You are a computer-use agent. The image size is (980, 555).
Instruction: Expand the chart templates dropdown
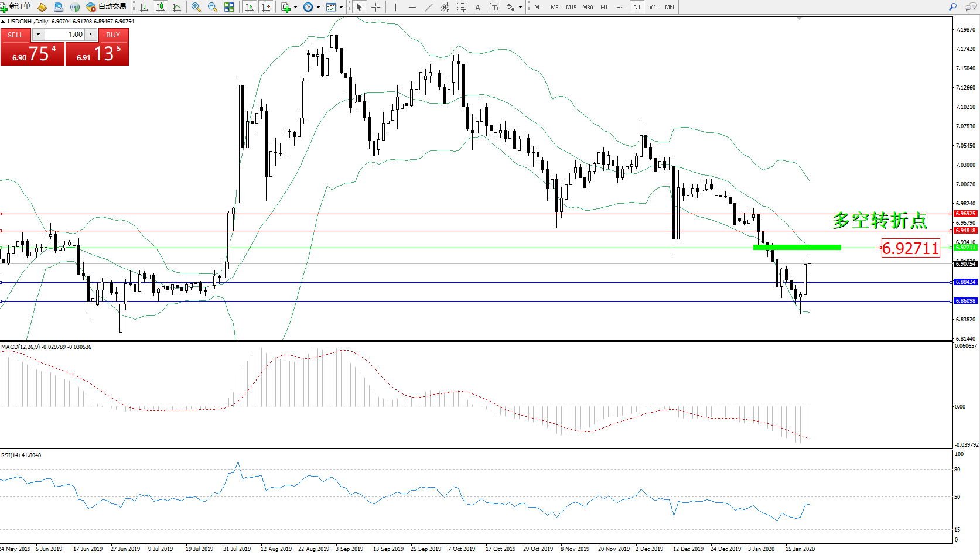click(x=341, y=7)
